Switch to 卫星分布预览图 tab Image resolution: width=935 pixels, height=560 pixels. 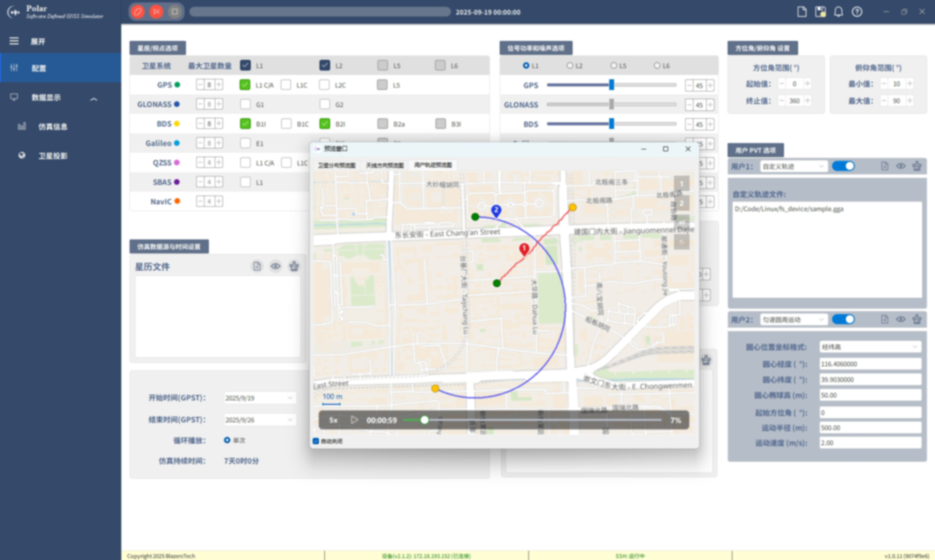337,166
